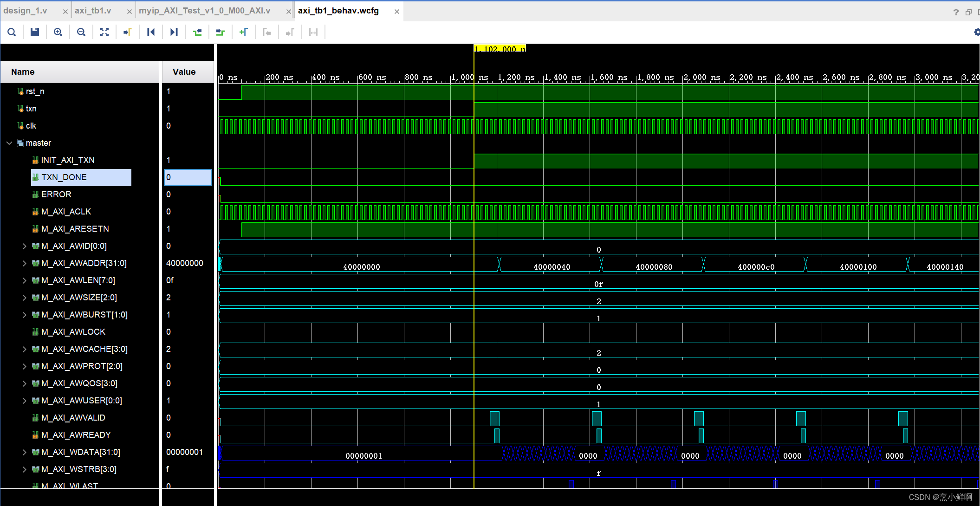Expand the M_AXI_AWUSER[0:0] bus
This screenshot has width=980, height=506.
(x=25, y=401)
